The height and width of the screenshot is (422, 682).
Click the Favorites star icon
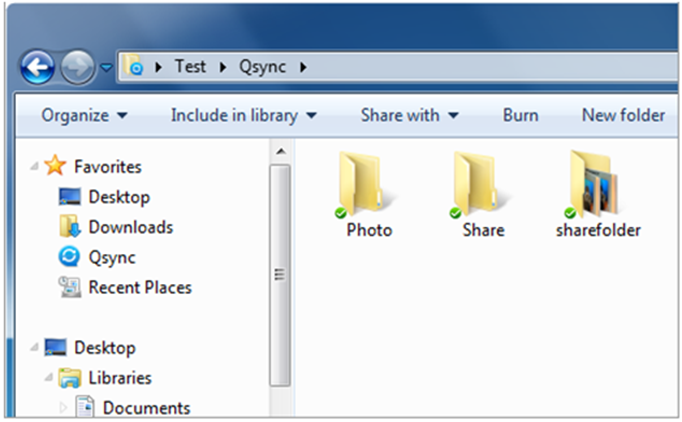coord(55,165)
